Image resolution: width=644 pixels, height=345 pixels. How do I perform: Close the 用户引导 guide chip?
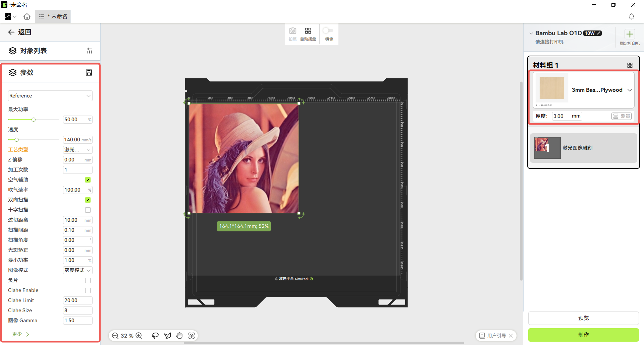point(511,336)
